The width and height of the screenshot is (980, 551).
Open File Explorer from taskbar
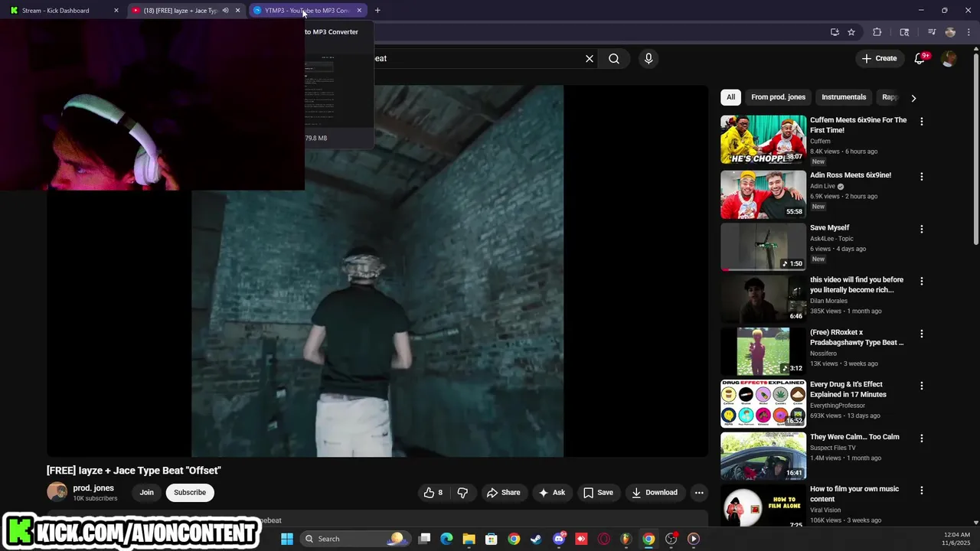(469, 539)
